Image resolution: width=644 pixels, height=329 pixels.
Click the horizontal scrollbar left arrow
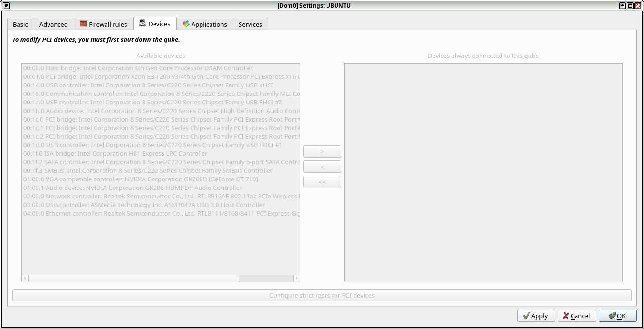click(x=25, y=278)
